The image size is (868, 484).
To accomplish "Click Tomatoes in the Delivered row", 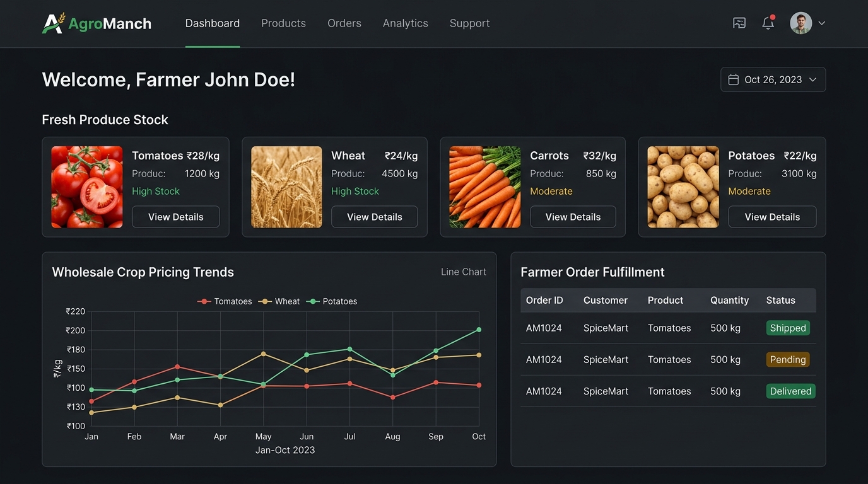I will 669,391.
